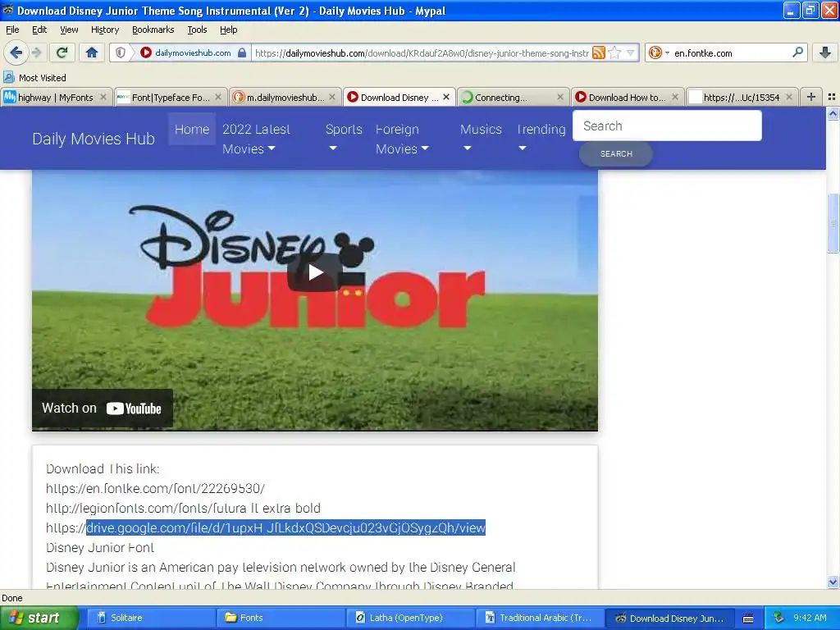The width and height of the screenshot is (840, 630).
Task: Click the on-screen keyboard tray icon
Action: click(748, 619)
